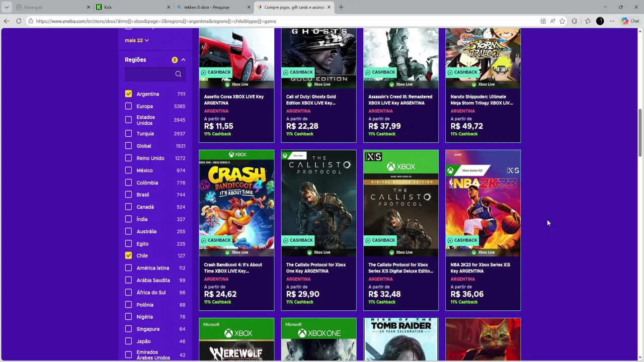Uncheck the Argentina region filter
Screen dimensions: 644x362
pos(128,94)
